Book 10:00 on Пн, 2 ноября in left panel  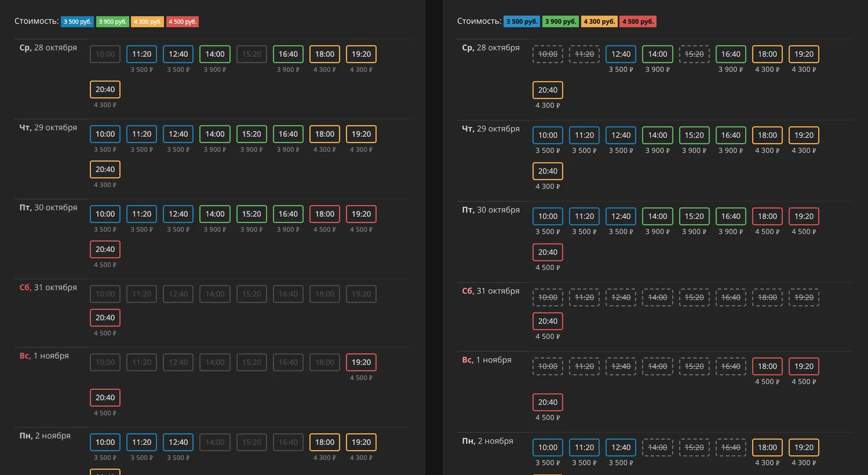pyautogui.click(x=105, y=442)
